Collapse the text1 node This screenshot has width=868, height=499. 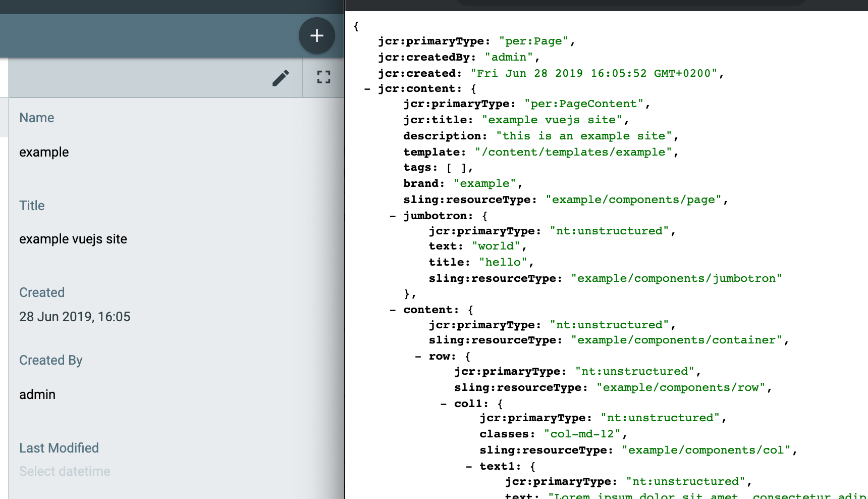[468, 466]
